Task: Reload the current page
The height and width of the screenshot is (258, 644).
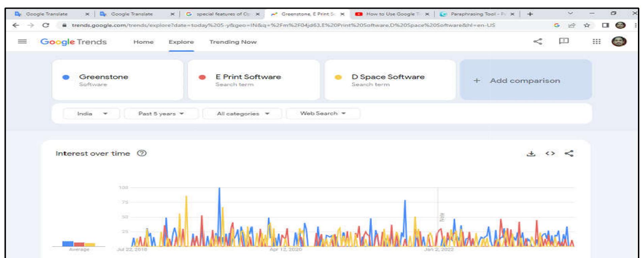Action: [46, 25]
